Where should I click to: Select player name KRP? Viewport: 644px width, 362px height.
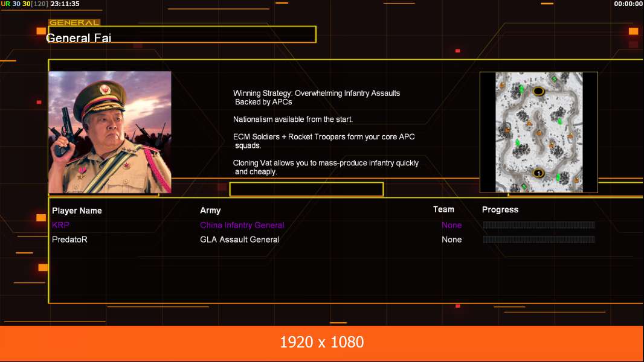point(60,225)
